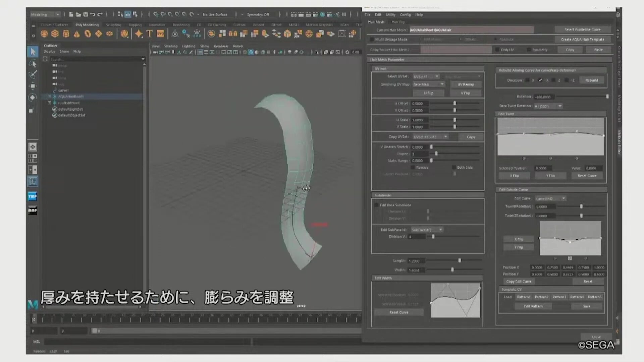Click the SVG import shelf icon
Screen dimensions: 644x362
tap(160, 34)
